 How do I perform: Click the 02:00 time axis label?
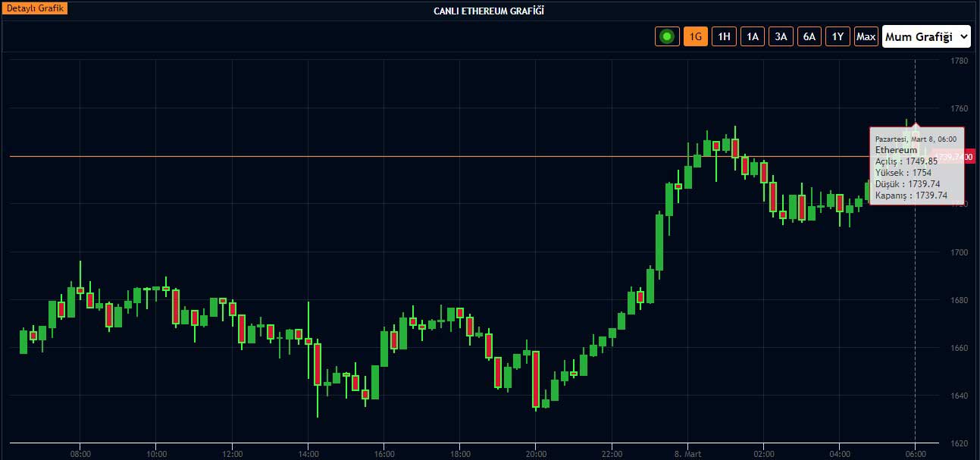764,455
